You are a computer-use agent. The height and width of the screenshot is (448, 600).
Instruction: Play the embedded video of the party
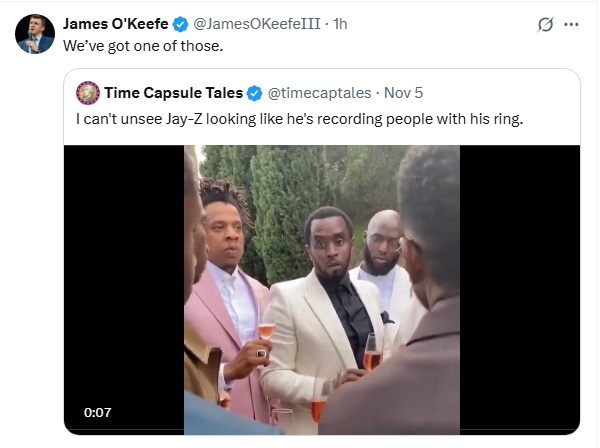coord(322,290)
